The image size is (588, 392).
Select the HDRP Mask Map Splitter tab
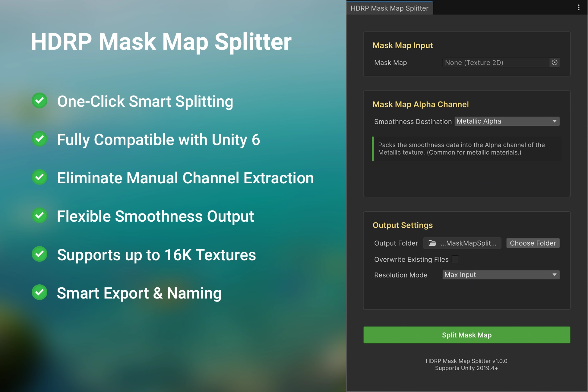389,8
